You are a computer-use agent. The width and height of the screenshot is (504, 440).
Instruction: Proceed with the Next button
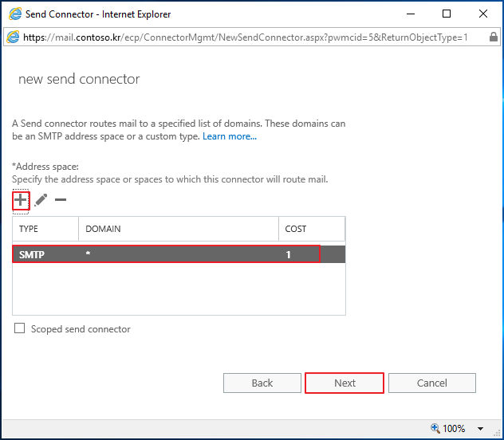click(345, 383)
